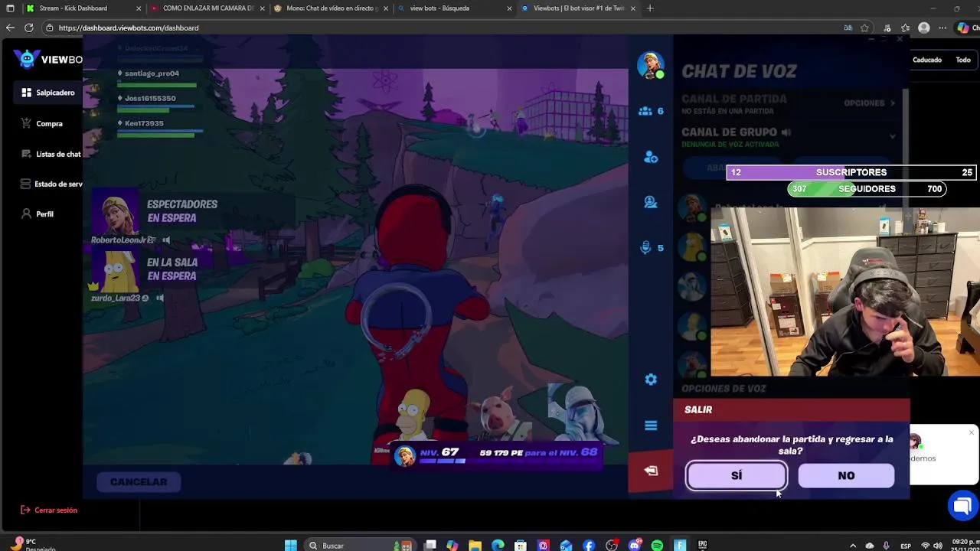Click the red exit door icon
Image resolution: width=980 pixels, height=551 pixels.
651,471
